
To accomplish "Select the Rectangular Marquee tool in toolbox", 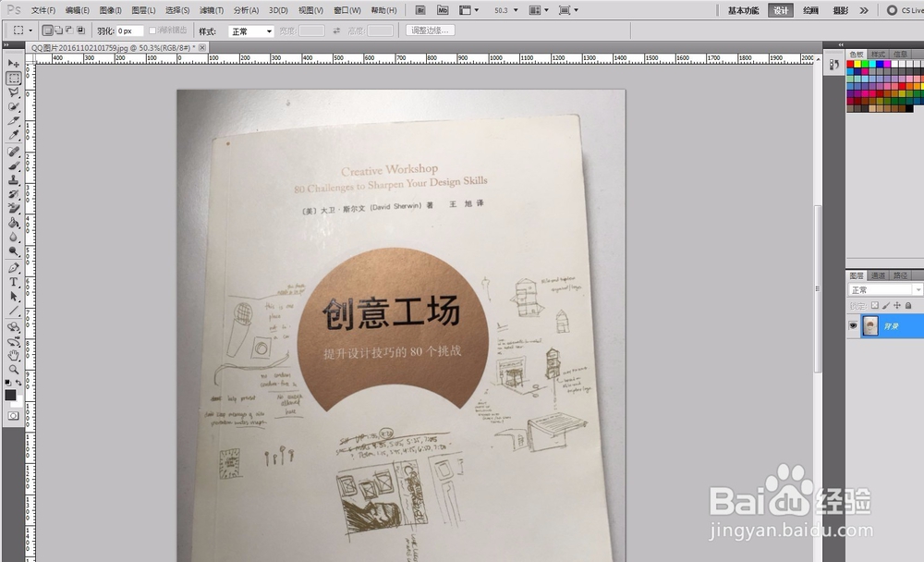I will pyautogui.click(x=13, y=79).
